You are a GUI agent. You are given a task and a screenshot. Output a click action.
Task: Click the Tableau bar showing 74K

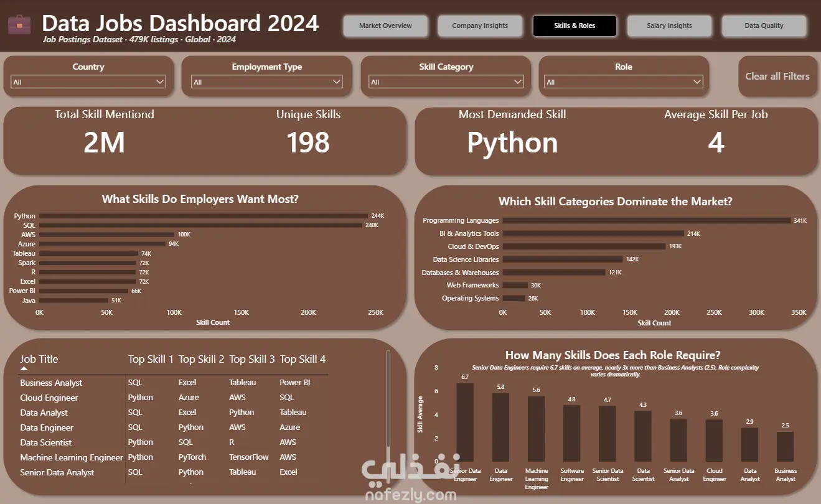click(x=89, y=253)
